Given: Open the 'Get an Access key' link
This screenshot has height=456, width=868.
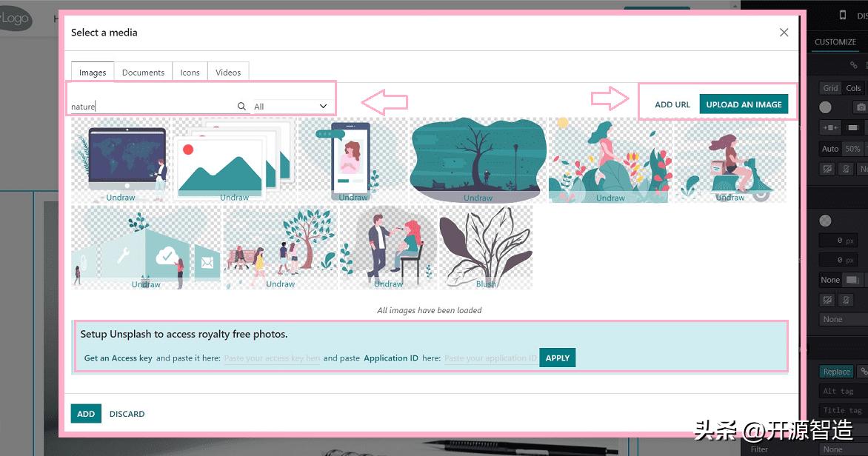Looking at the screenshot, I should 118,358.
